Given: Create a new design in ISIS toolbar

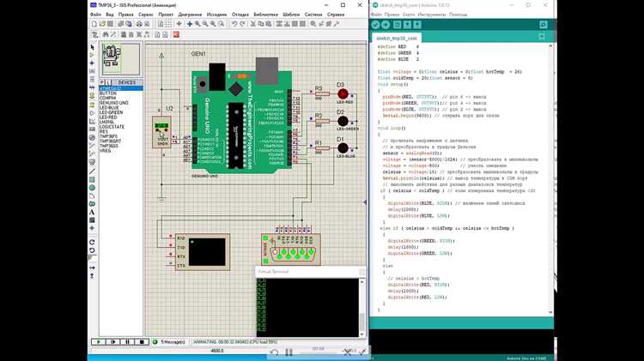Looking at the screenshot, I should pos(94,24).
